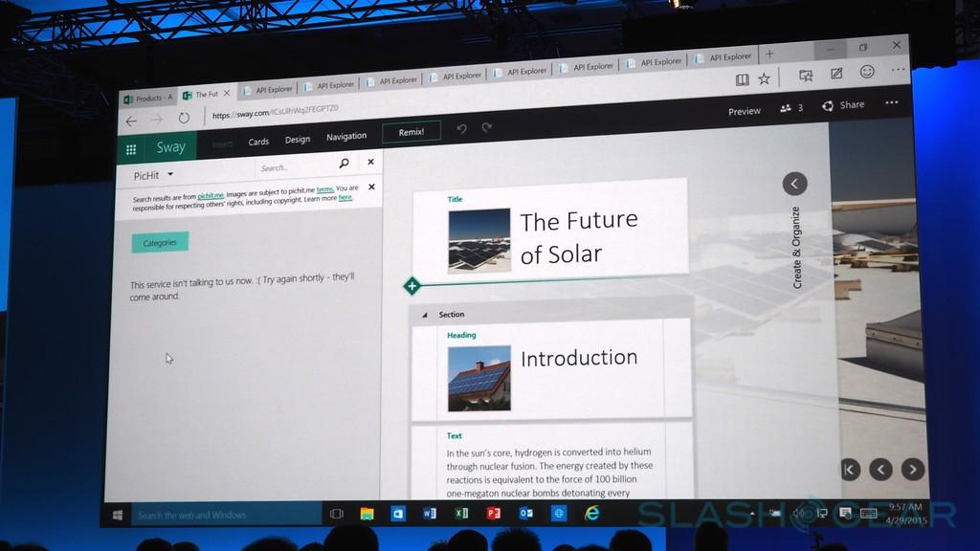Select the solar panel title thumbnail
Image resolution: width=980 pixels, height=551 pixels.
tap(479, 241)
